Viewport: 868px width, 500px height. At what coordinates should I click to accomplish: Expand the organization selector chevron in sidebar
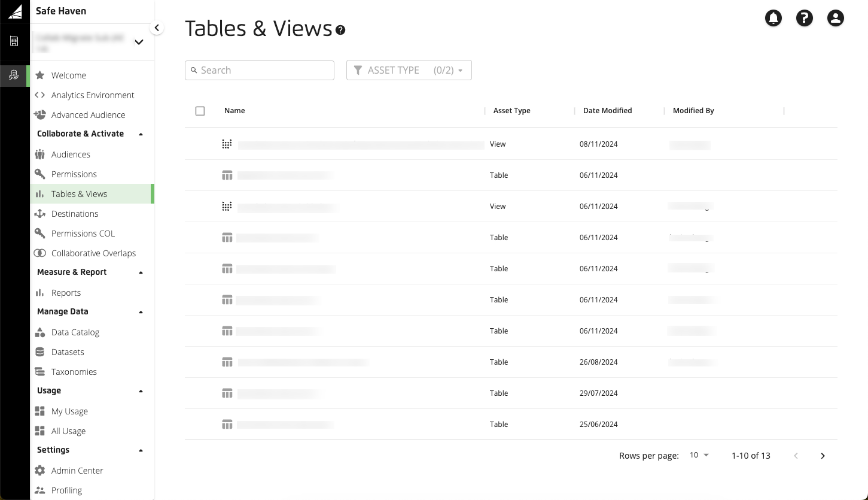point(139,42)
